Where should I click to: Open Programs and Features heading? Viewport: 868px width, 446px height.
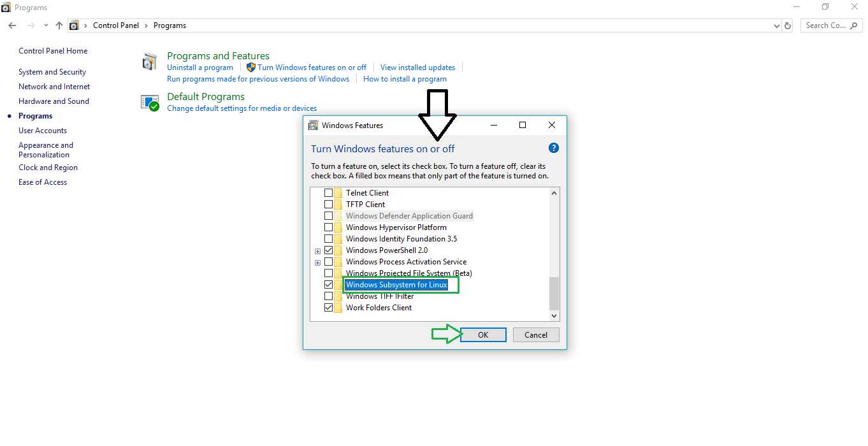point(218,56)
